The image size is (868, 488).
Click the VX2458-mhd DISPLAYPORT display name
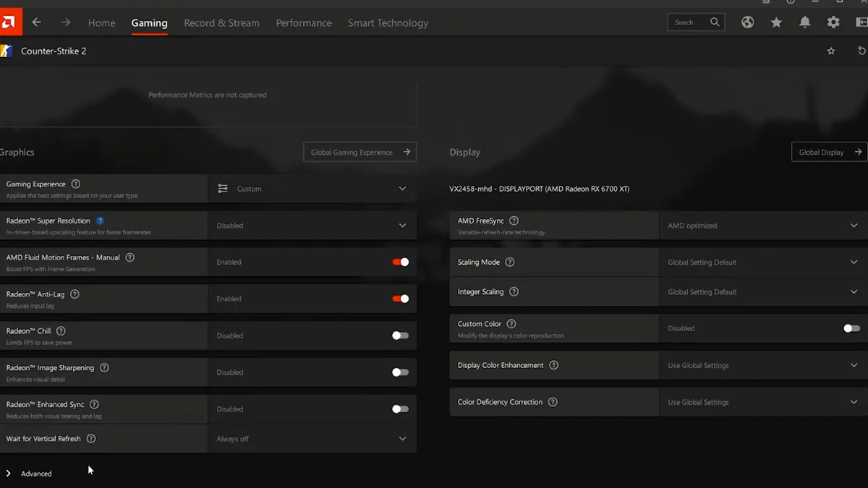[x=539, y=189]
